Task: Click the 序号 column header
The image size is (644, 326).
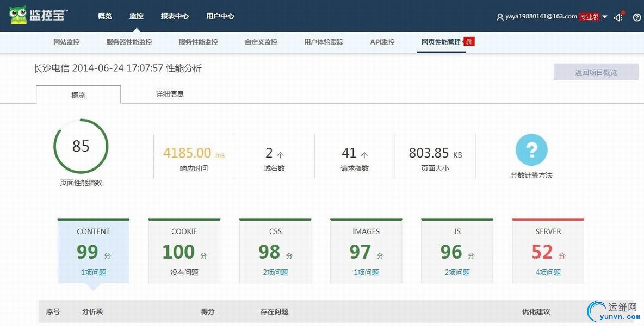Action: pos(53,312)
